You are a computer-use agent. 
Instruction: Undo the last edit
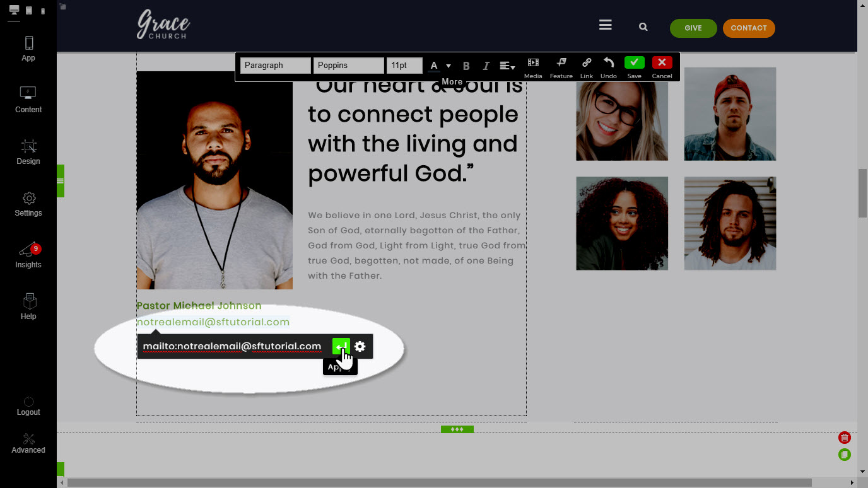pyautogui.click(x=609, y=67)
